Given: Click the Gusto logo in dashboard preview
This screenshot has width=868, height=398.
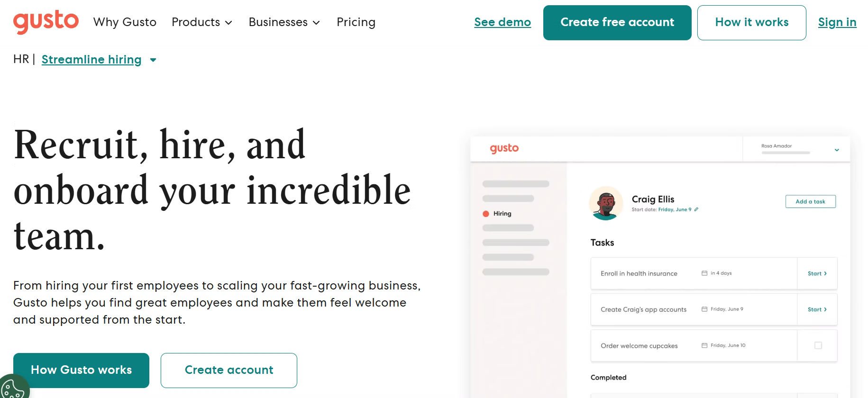Looking at the screenshot, I should [504, 148].
